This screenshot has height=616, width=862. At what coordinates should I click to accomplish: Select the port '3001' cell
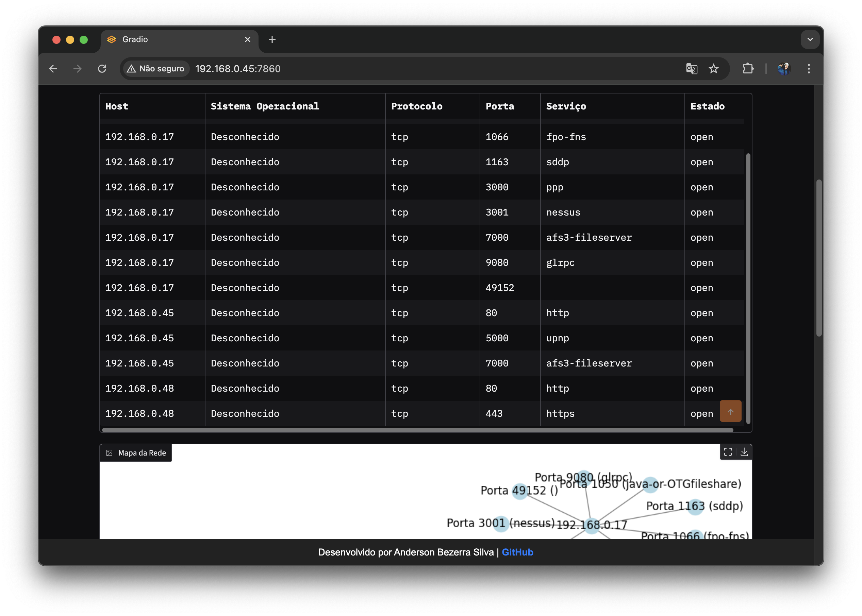[510, 212]
